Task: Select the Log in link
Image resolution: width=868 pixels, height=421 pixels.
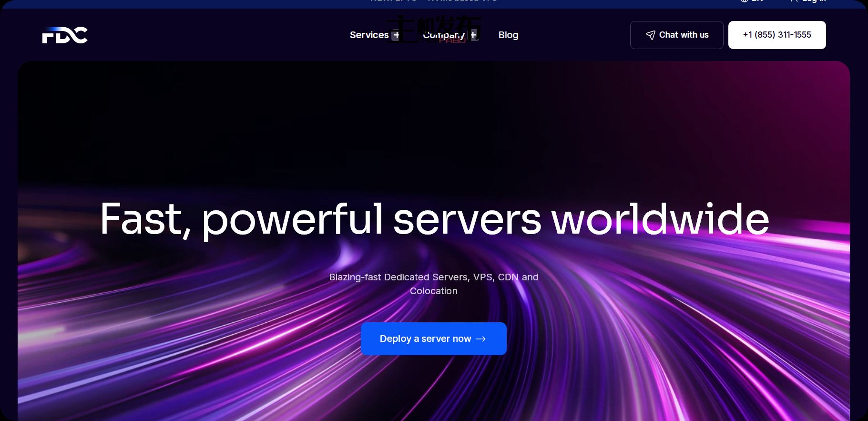Action: coord(814,1)
